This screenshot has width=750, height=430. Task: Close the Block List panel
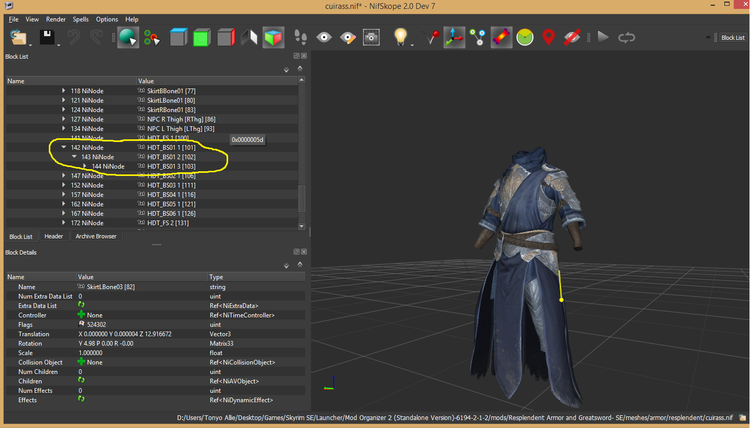[x=304, y=56]
